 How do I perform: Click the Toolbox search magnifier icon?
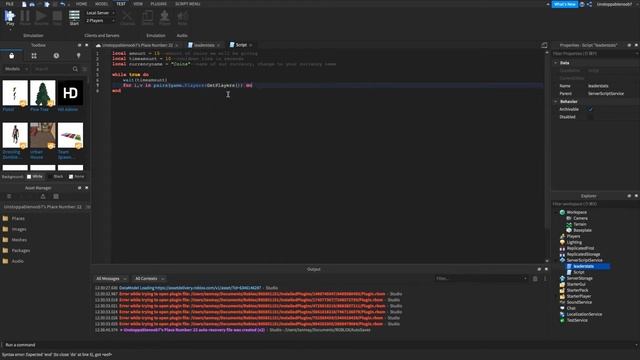coord(75,69)
